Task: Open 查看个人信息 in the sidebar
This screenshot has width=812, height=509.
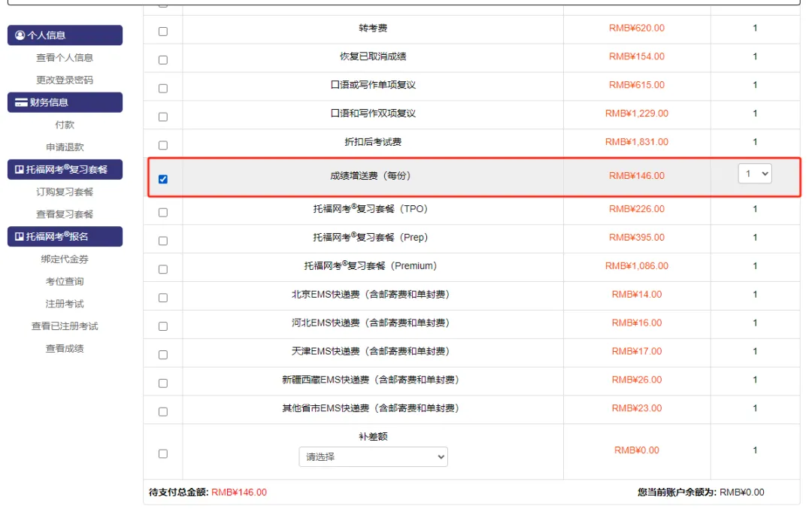Action: [x=65, y=58]
